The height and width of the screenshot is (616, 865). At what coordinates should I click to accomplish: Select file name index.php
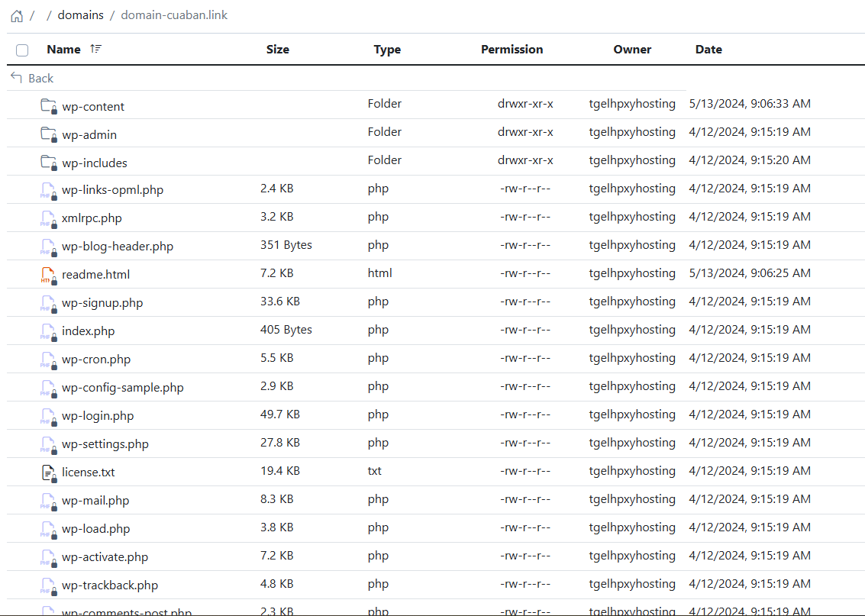point(89,331)
